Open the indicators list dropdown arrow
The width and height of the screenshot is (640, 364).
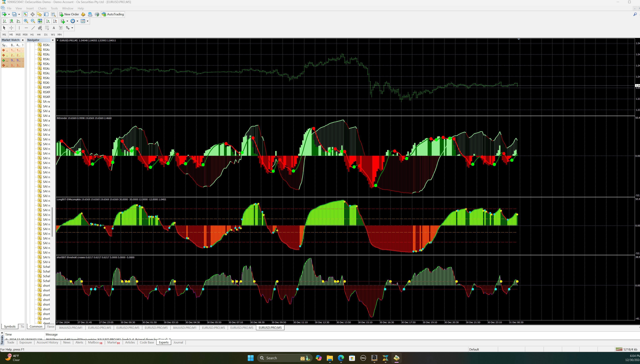[x=67, y=21]
